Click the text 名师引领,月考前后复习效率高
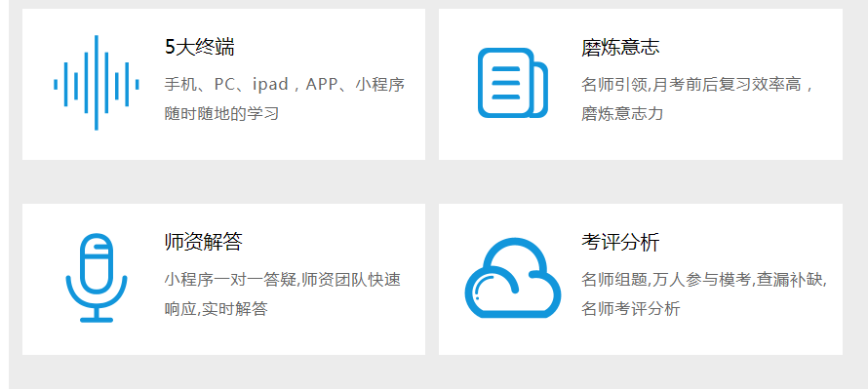The height and width of the screenshot is (389, 868). click(691, 85)
